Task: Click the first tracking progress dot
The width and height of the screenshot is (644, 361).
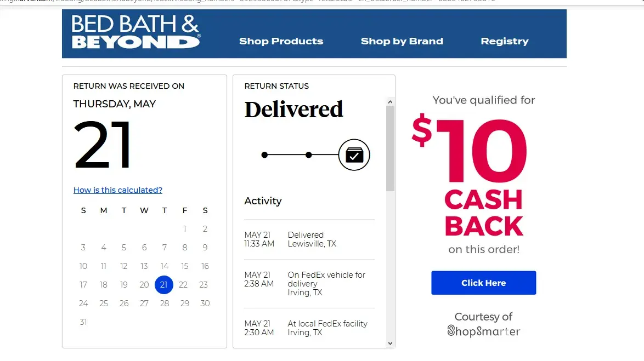Action: (264, 155)
